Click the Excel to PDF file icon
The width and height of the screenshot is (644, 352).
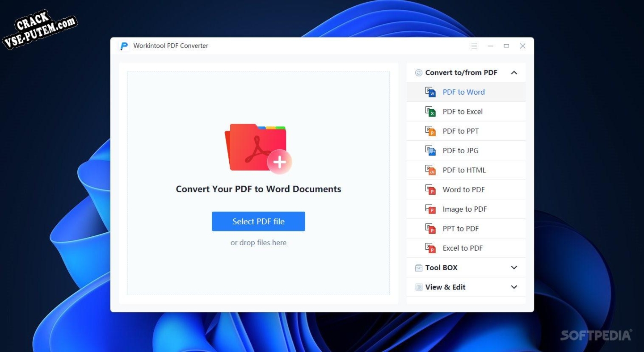[x=430, y=248]
